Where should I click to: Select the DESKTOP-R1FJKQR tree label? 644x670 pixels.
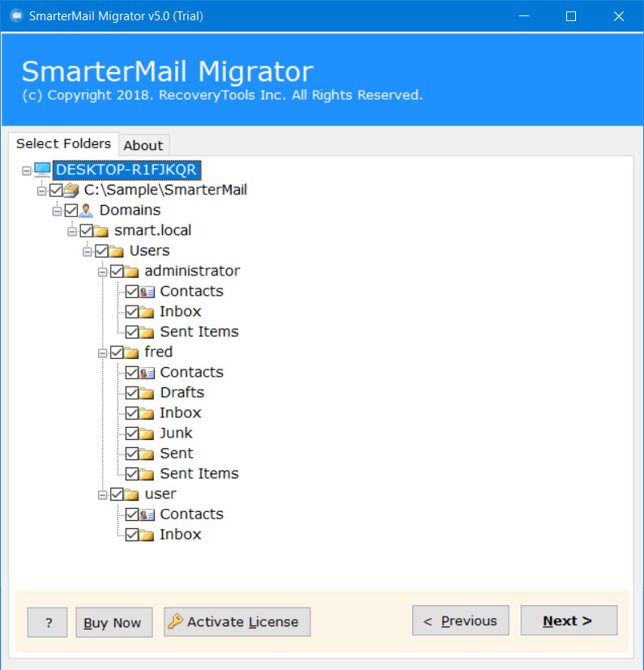(126, 169)
